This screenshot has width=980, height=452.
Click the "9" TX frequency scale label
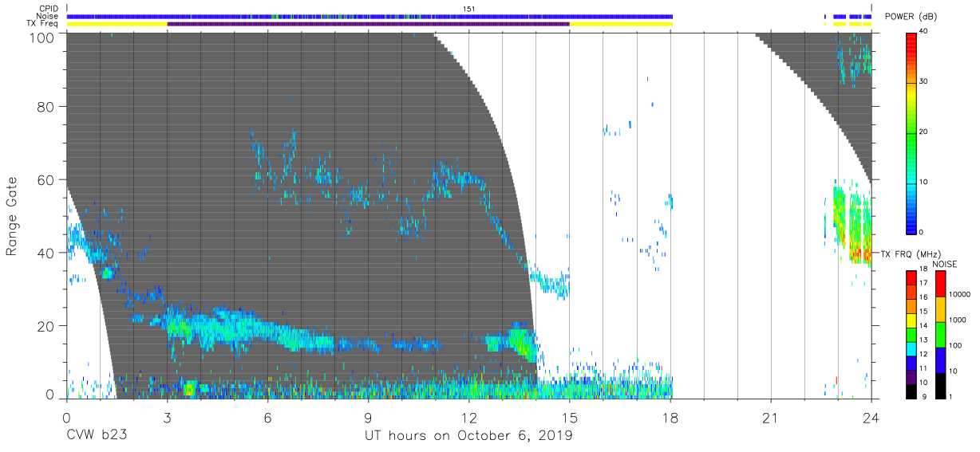click(x=923, y=396)
